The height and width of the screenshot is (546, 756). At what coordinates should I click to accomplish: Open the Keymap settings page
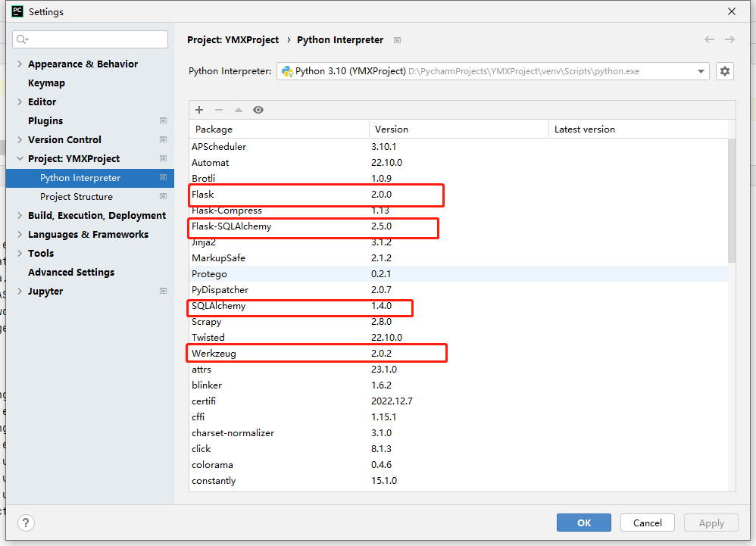(x=46, y=83)
